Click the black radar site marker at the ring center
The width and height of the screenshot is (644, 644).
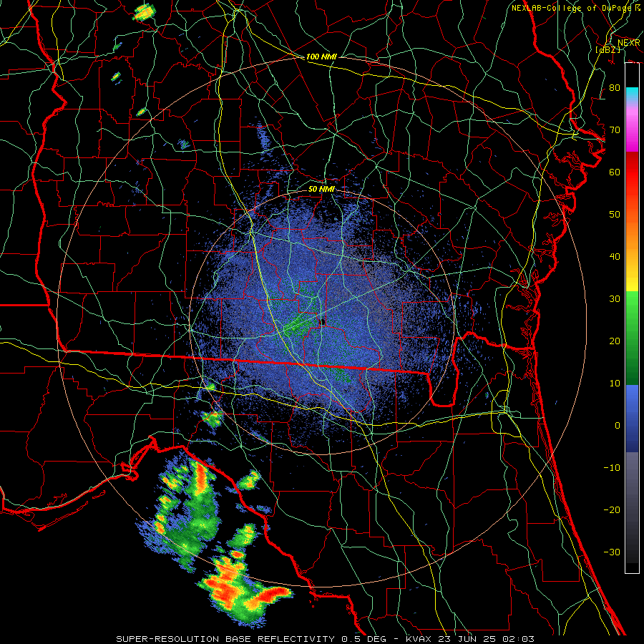(323, 321)
